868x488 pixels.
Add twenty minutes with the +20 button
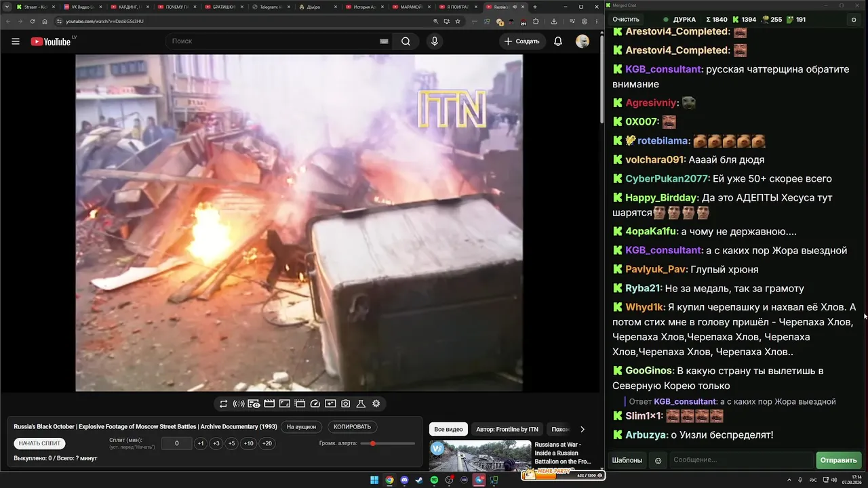[x=267, y=443]
